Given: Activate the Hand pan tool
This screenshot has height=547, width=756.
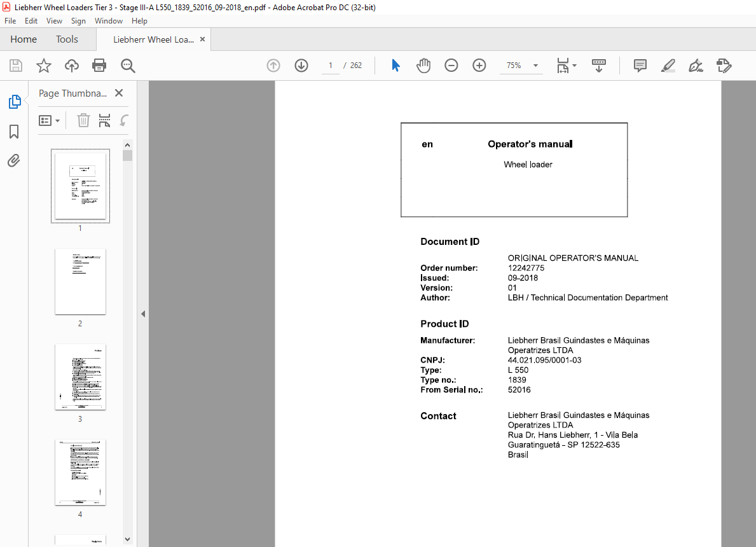Looking at the screenshot, I should (423, 66).
